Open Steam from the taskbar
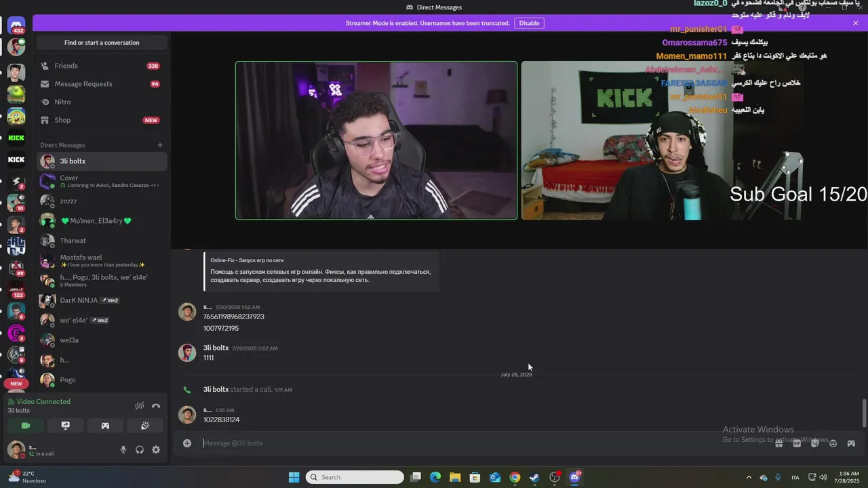The height and width of the screenshot is (488, 868). point(534,477)
